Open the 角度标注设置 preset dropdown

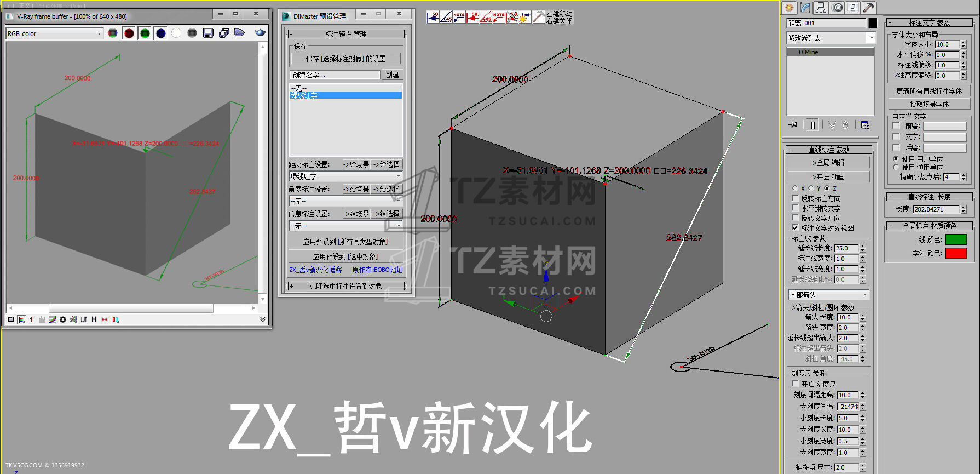pos(345,201)
